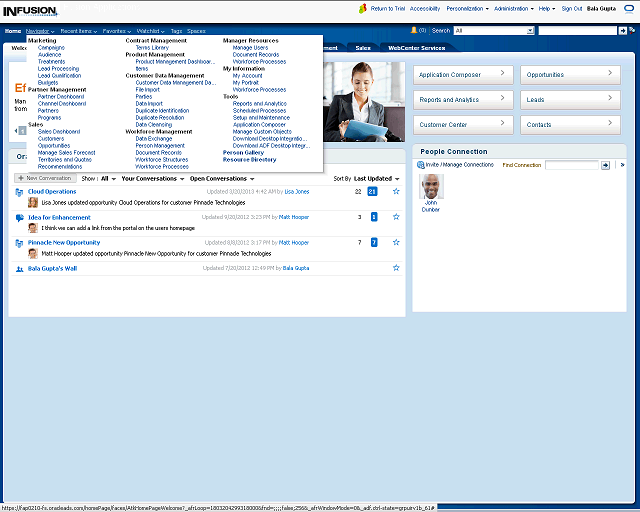The image size is (640, 512).
Task: Star the Cloud Operations conversation
Action: tap(396, 191)
